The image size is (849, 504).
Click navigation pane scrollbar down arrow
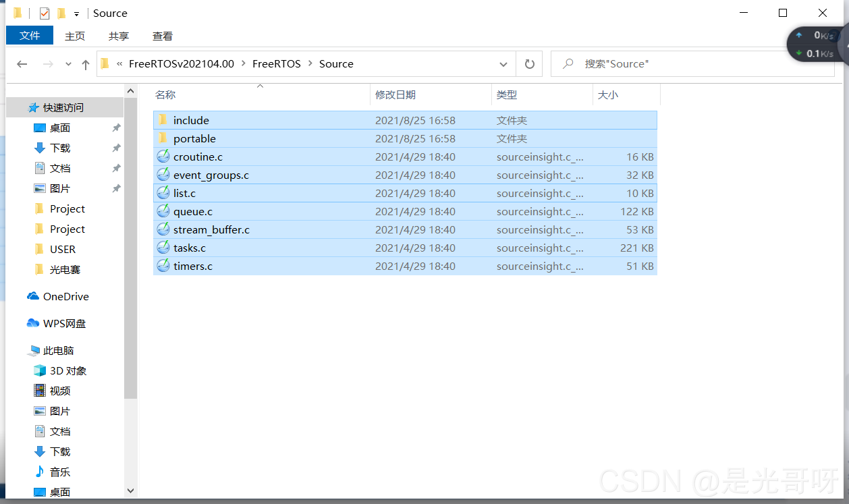coord(131,491)
